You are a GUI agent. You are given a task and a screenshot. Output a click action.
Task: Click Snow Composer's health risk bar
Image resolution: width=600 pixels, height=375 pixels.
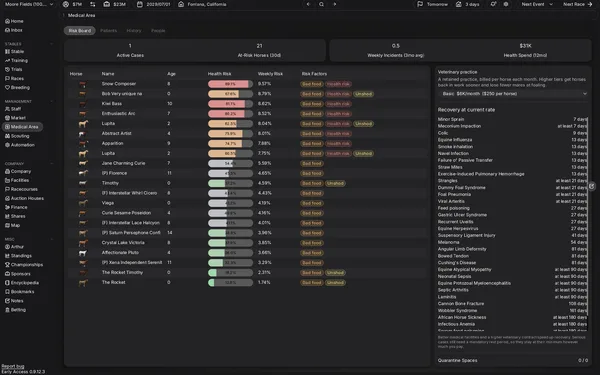(230, 84)
